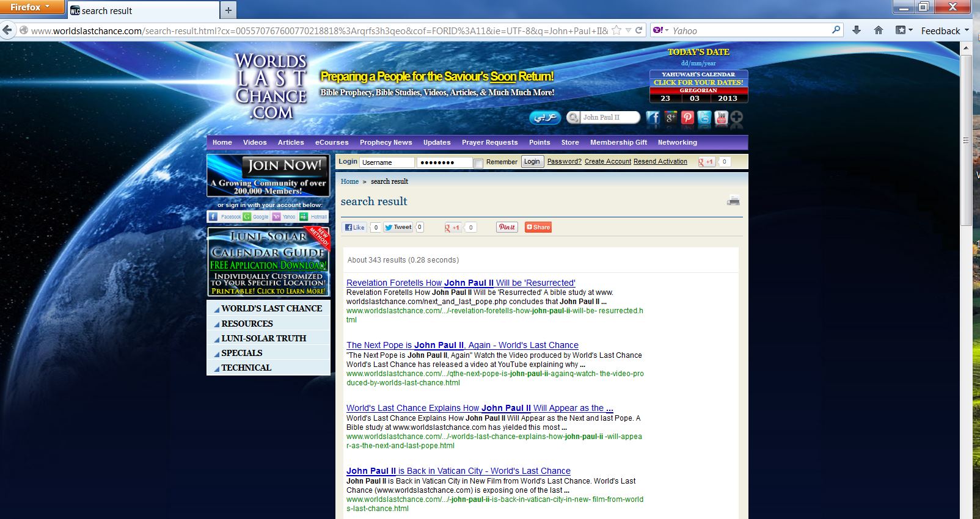Click the page vertical scrollbar thumb

tap(966, 140)
